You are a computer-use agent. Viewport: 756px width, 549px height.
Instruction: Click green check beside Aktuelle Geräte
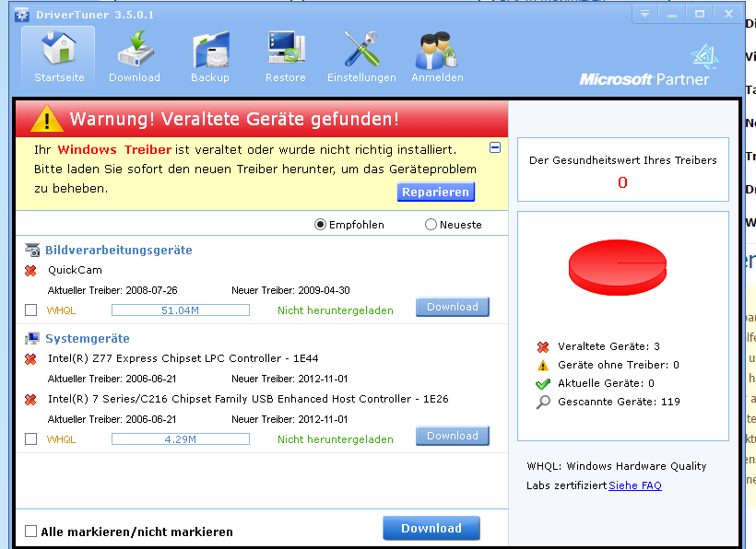[543, 383]
